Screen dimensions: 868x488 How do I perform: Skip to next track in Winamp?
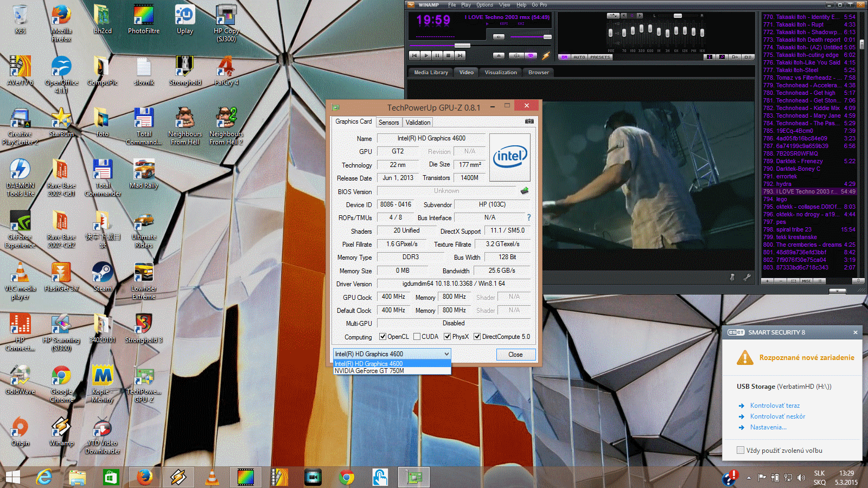pos(460,55)
